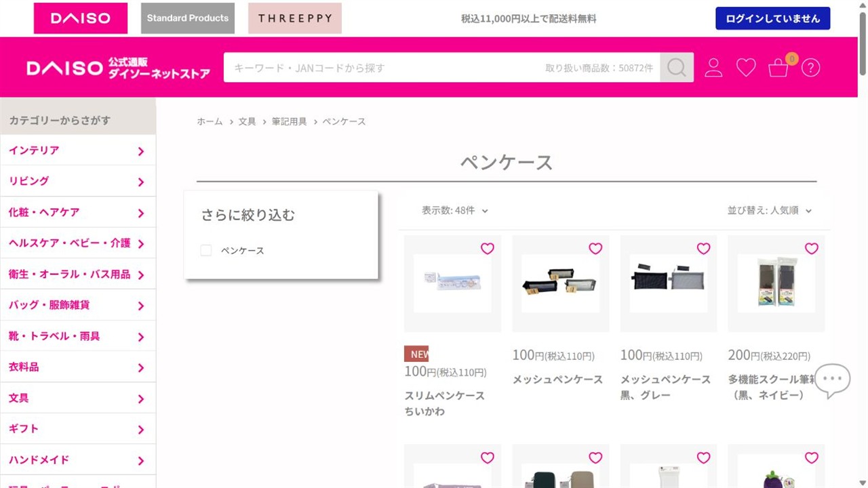This screenshot has height=488, width=868.
Task: Switch to the THREEPPY brand tab
Action: point(295,18)
